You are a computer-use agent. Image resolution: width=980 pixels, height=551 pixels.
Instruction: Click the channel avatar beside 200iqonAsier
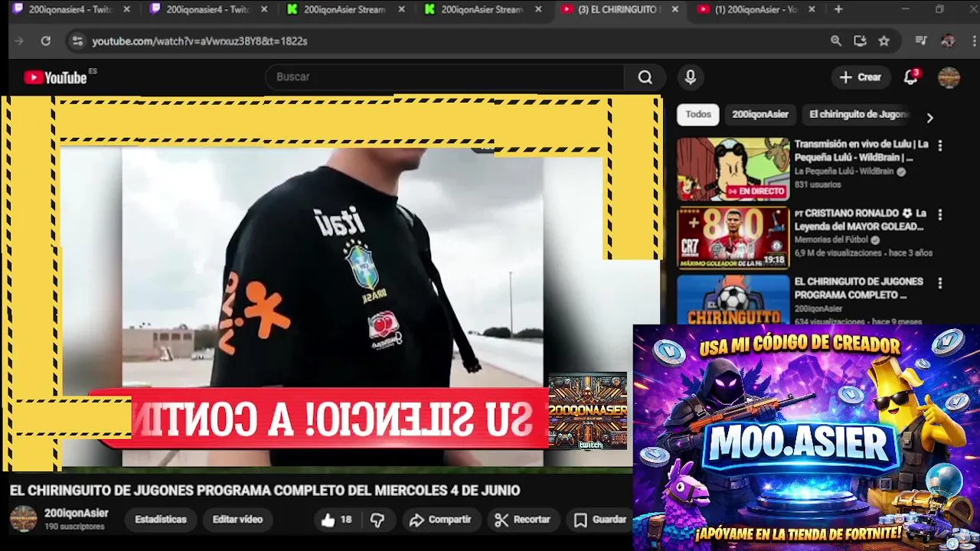click(x=23, y=519)
